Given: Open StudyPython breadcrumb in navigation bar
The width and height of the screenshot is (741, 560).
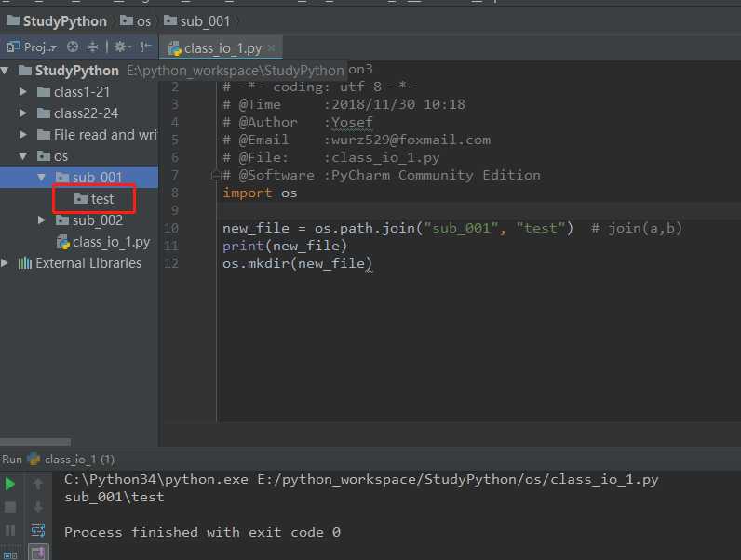Looking at the screenshot, I should click(x=57, y=21).
